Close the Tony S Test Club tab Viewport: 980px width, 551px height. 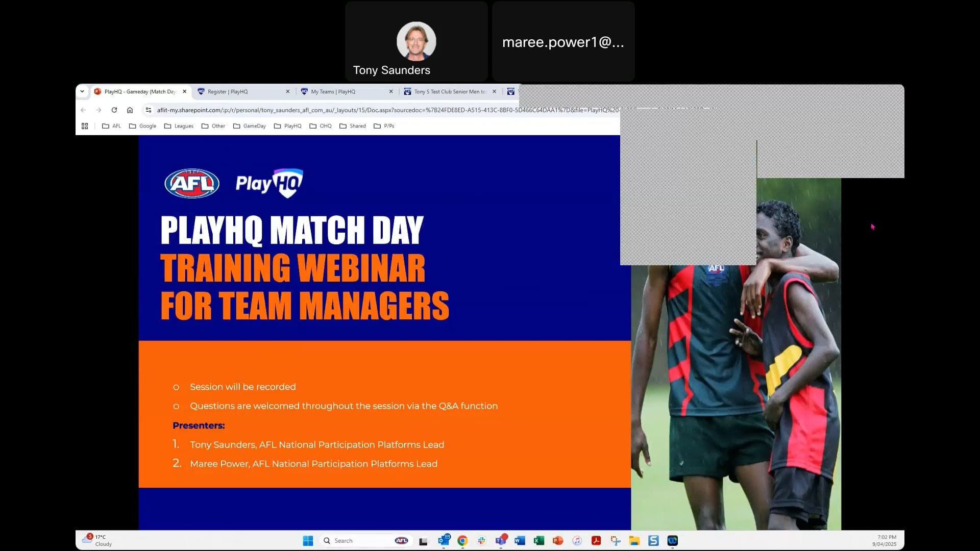(x=494, y=92)
